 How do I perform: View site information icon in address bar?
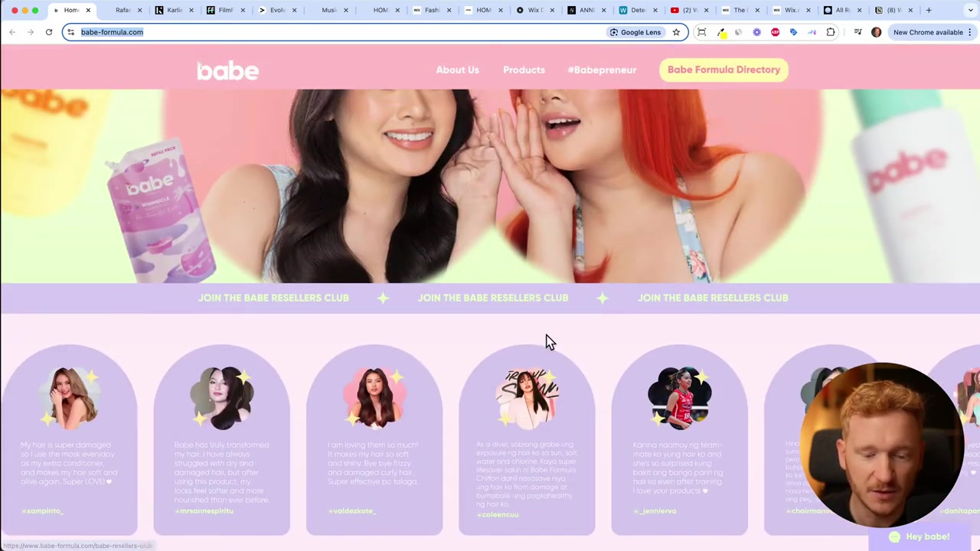pos(71,32)
